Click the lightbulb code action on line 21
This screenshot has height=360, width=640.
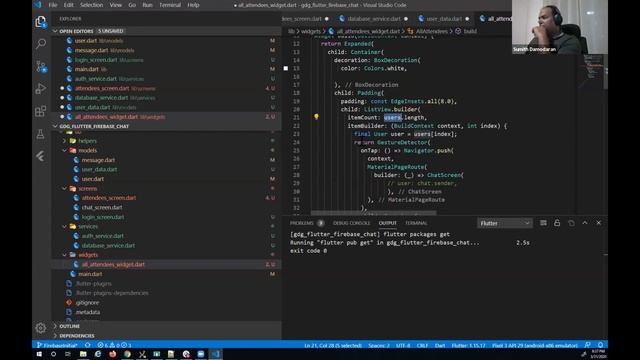[316, 117]
